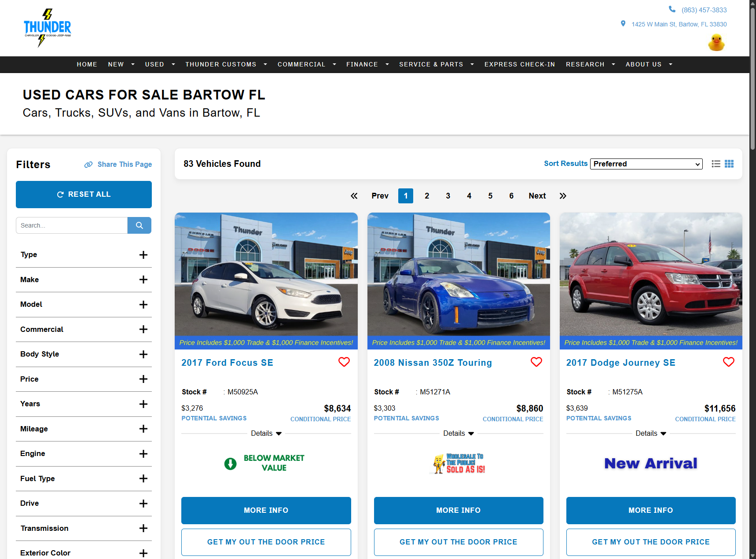756x559 pixels.
Task: Click More Info for Ford Focus
Action: [266, 511]
